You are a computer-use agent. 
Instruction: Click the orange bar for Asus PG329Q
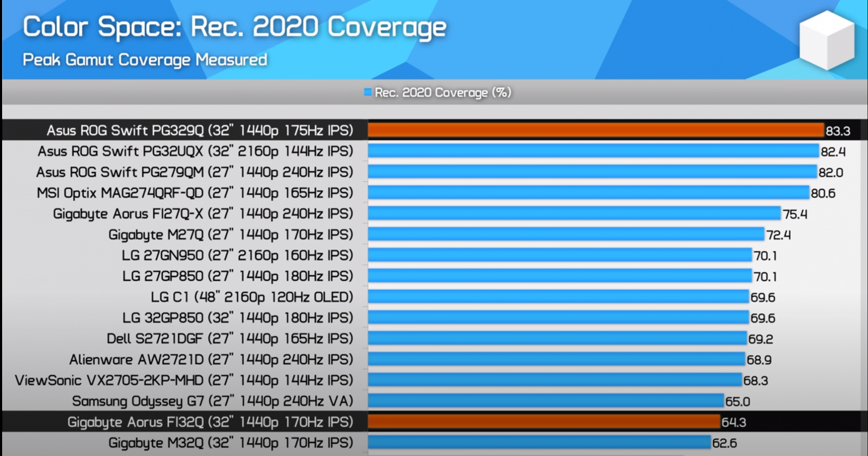point(596,130)
